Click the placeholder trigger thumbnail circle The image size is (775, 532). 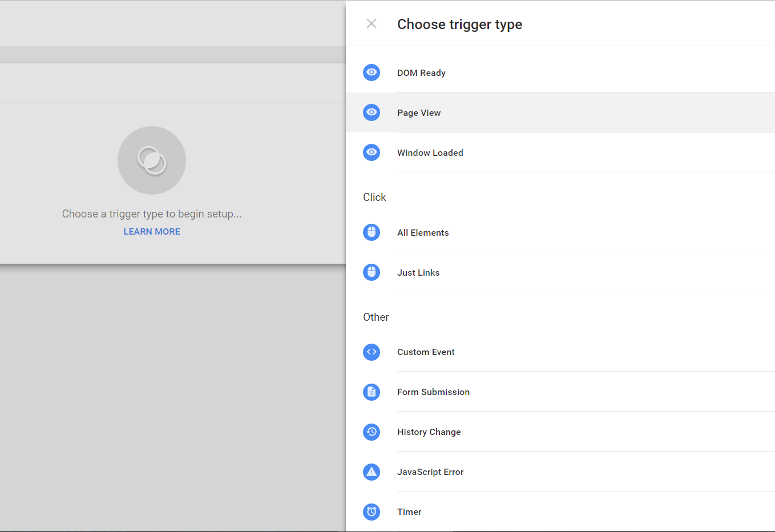click(152, 160)
